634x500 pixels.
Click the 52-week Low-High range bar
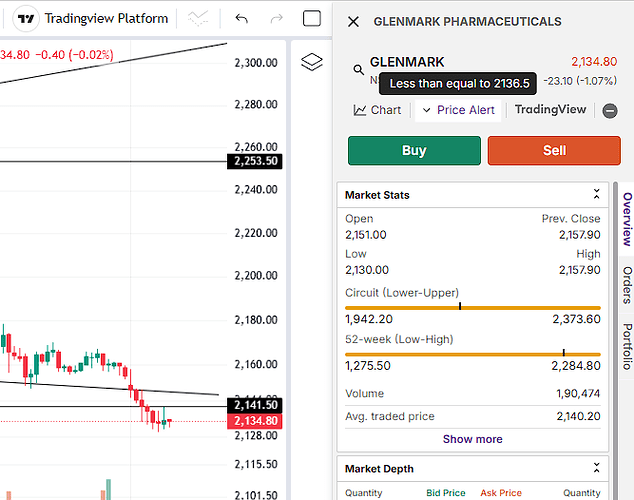point(473,354)
